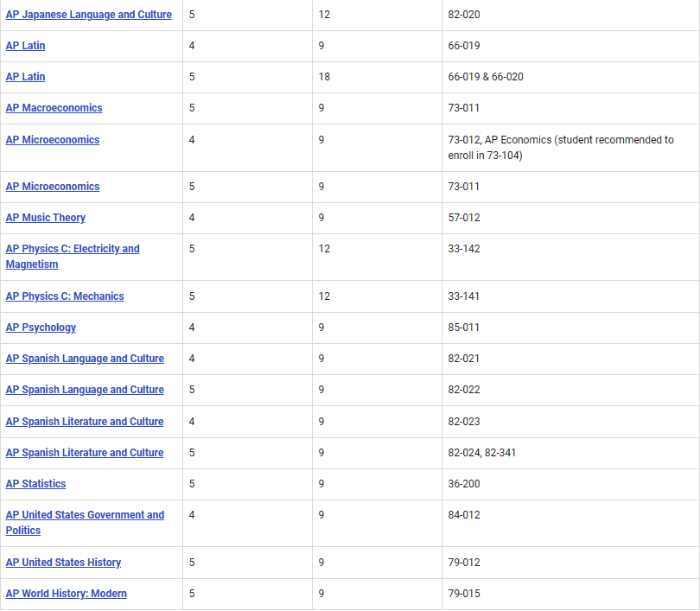Click the AP World History: Modern link

[66, 594]
